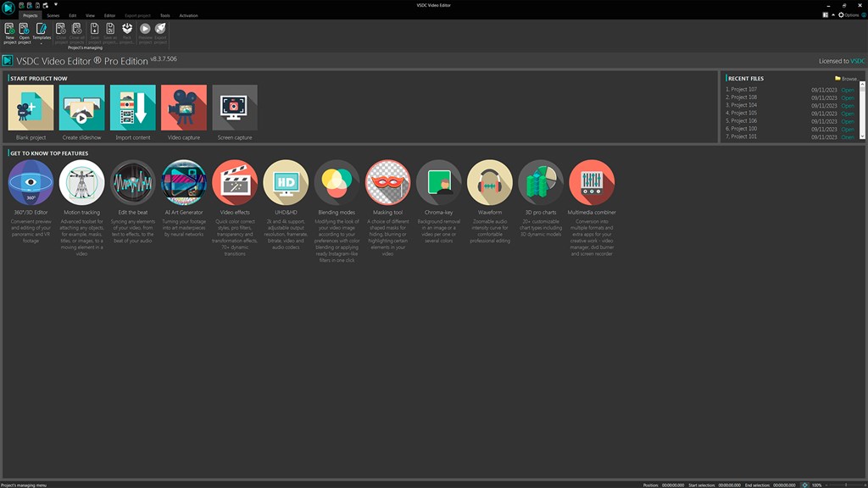
Task: Click the Close project ribbon icon
Action: pos(61,33)
